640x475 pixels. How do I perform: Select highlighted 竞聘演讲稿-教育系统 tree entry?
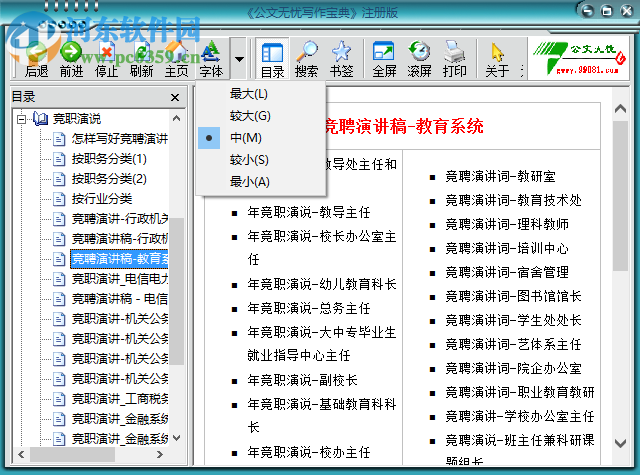pyautogui.click(x=119, y=259)
